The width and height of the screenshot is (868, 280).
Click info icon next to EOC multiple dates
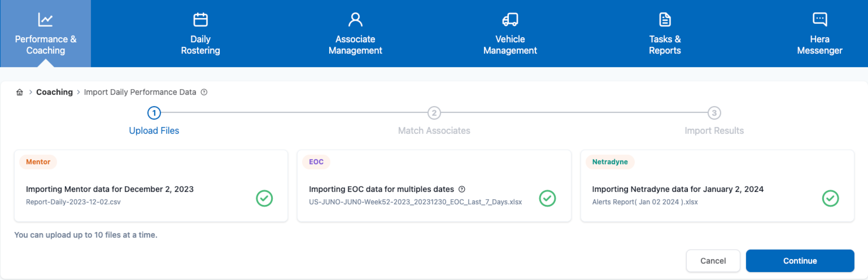(x=462, y=189)
